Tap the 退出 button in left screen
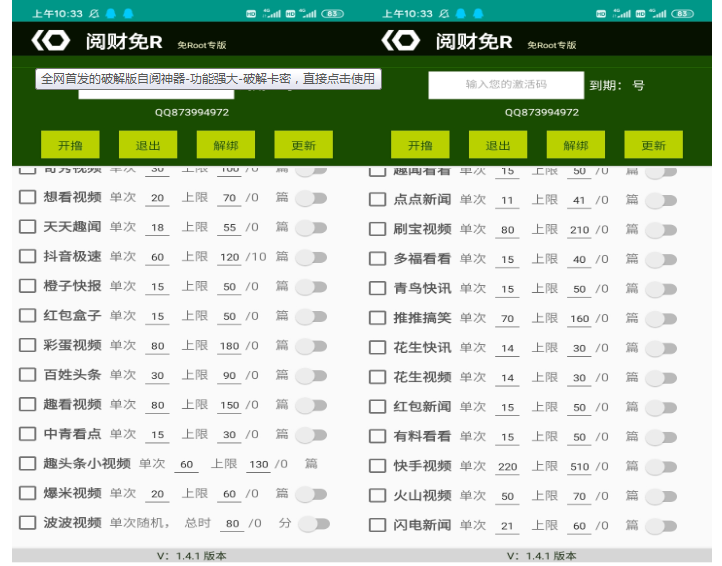722x566 pixels. (148, 145)
